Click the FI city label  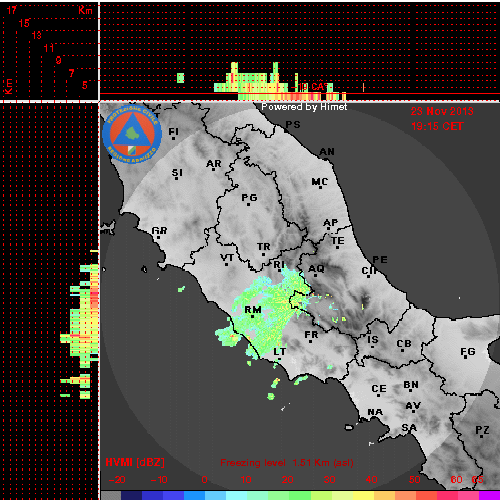(173, 132)
